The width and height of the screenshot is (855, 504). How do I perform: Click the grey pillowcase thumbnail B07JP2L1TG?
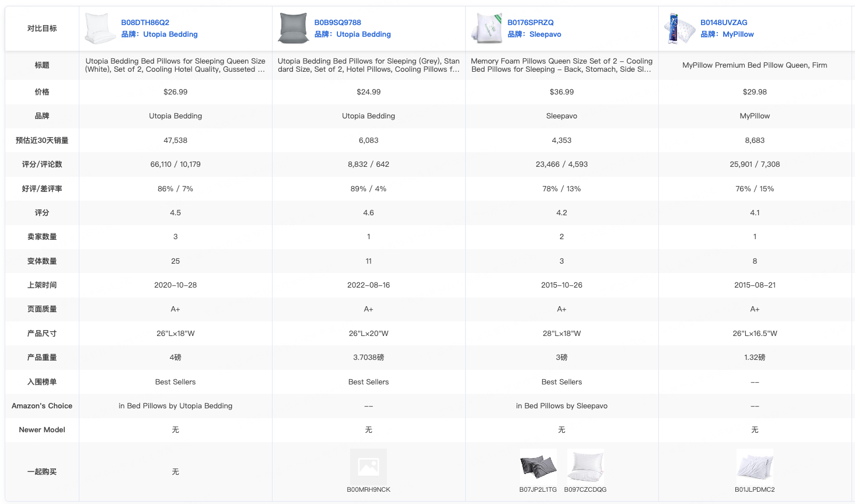[538, 467]
